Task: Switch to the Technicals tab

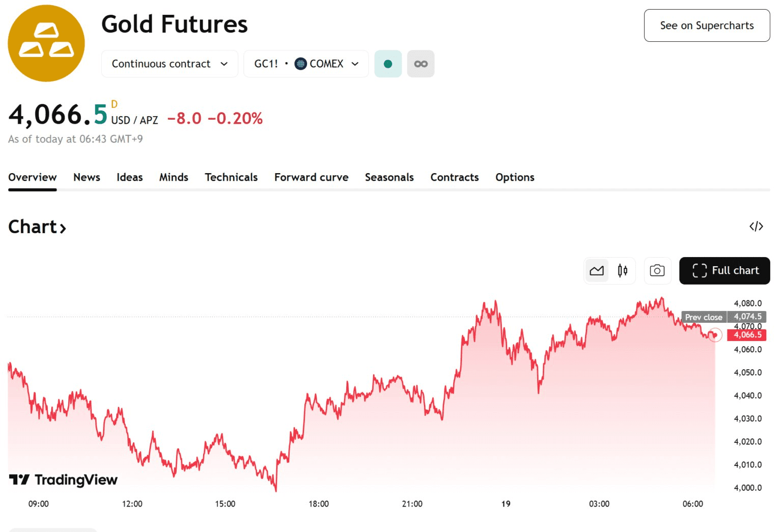Action: point(231,178)
